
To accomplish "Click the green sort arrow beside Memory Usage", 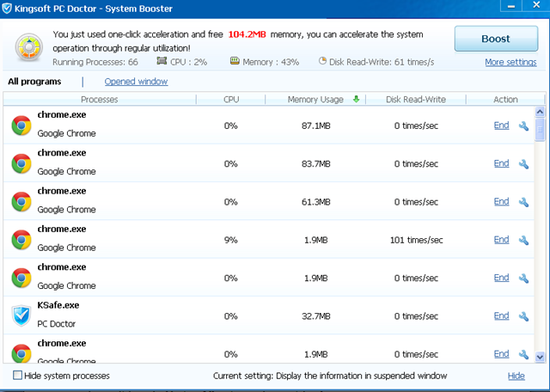I will (356, 100).
